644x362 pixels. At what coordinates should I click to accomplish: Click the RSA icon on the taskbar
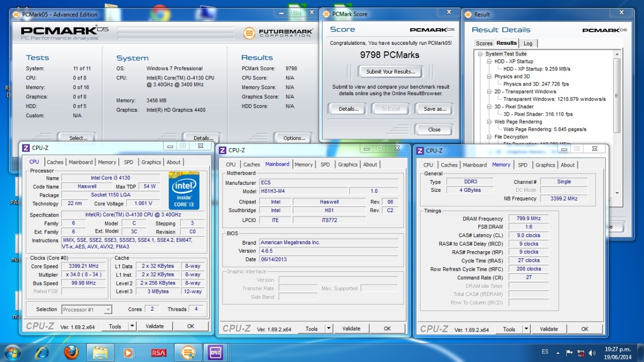coord(158,352)
